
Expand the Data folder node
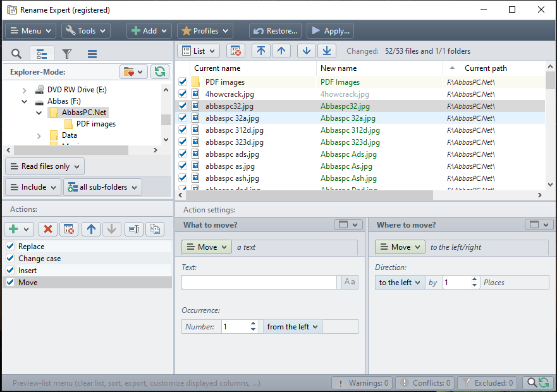click(39, 136)
